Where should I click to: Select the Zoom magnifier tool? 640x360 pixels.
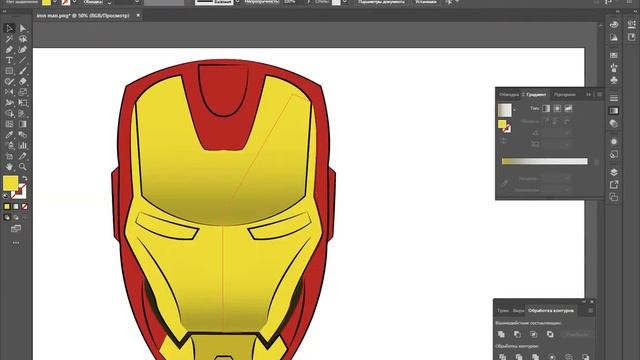point(23,167)
